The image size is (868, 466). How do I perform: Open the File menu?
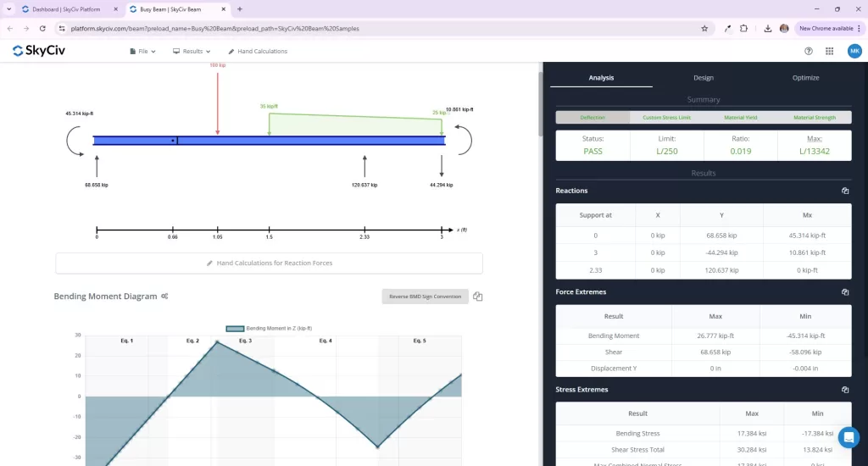pyautogui.click(x=142, y=52)
